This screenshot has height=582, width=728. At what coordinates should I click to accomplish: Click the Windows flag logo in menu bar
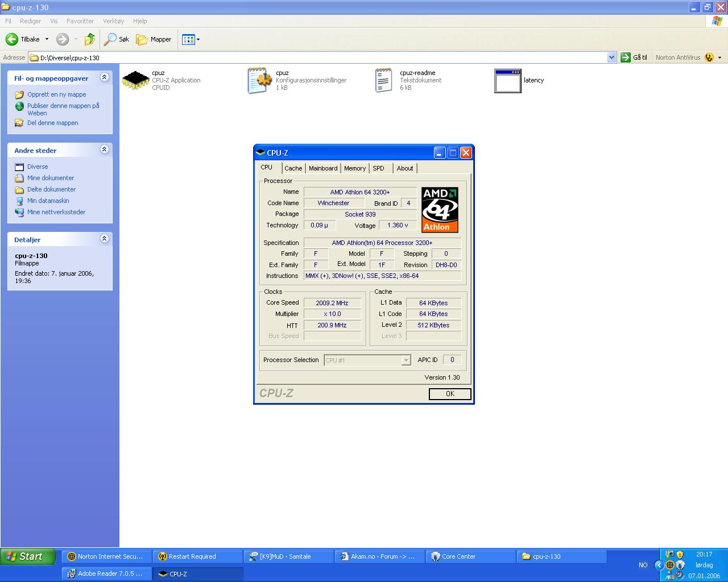pos(718,21)
